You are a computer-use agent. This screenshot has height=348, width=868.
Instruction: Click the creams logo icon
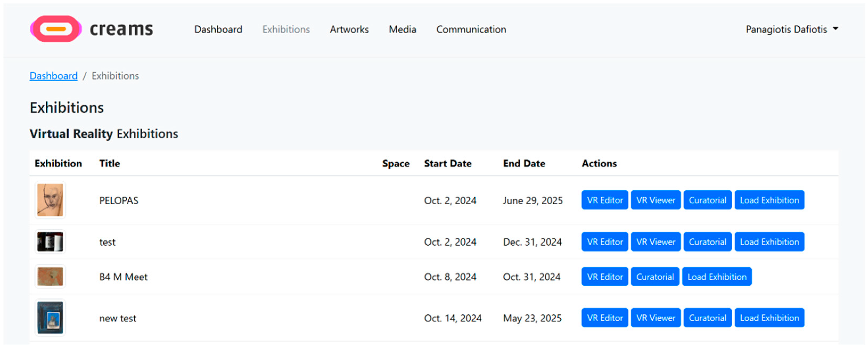pyautogui.click(x=56, y=29)
